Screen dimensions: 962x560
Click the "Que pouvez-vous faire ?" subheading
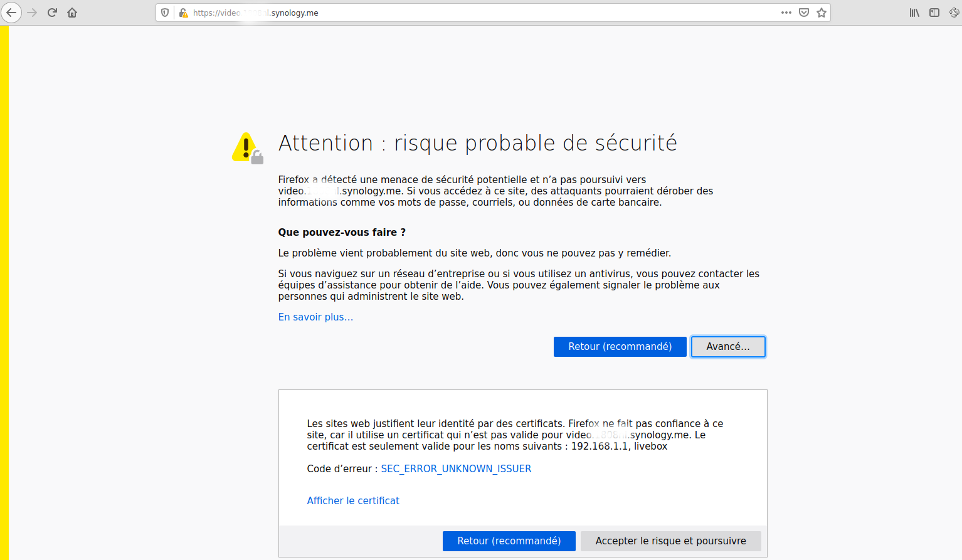point(342,233)
